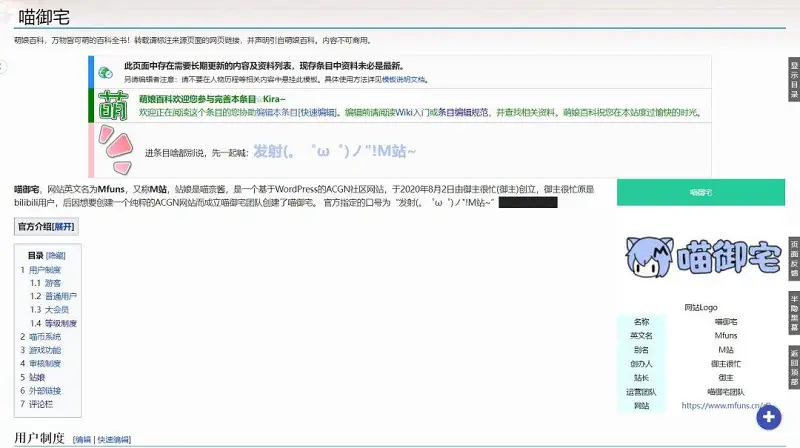Click the M站 value in infobox
The height and width of the screenshot is (448, 800).
click(x=726, y=350)
